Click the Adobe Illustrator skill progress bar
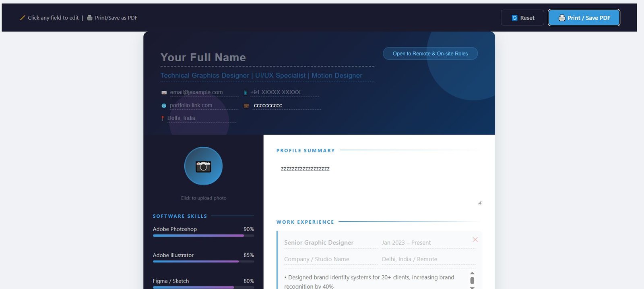 [203, 262]
